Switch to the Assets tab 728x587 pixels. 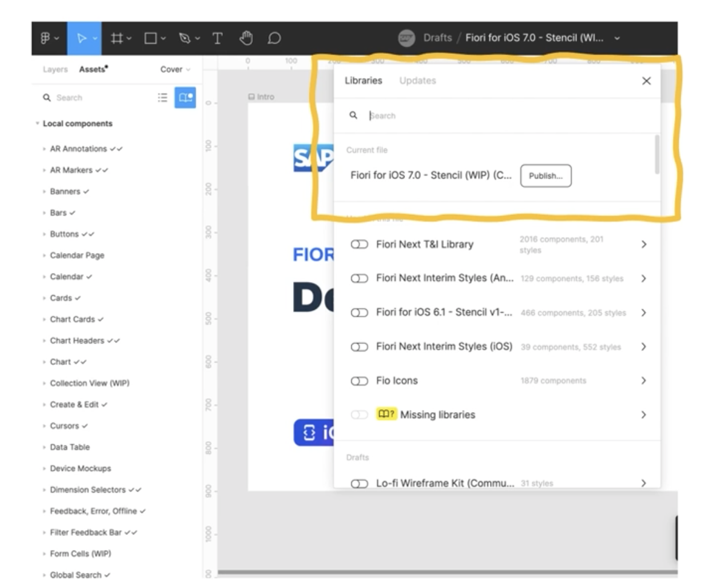pos(93,70)
